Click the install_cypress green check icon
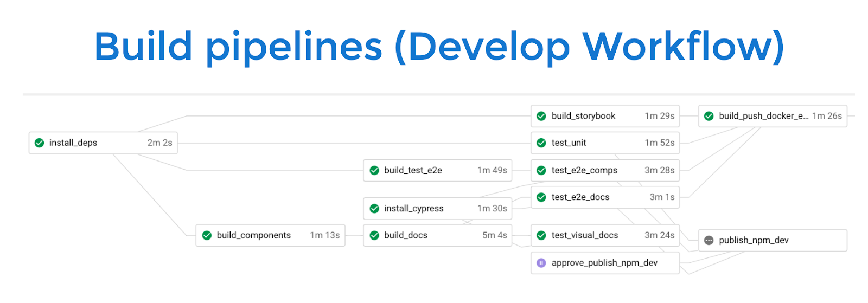This screenshot has width=868, height=303. [x=374, y=209]
